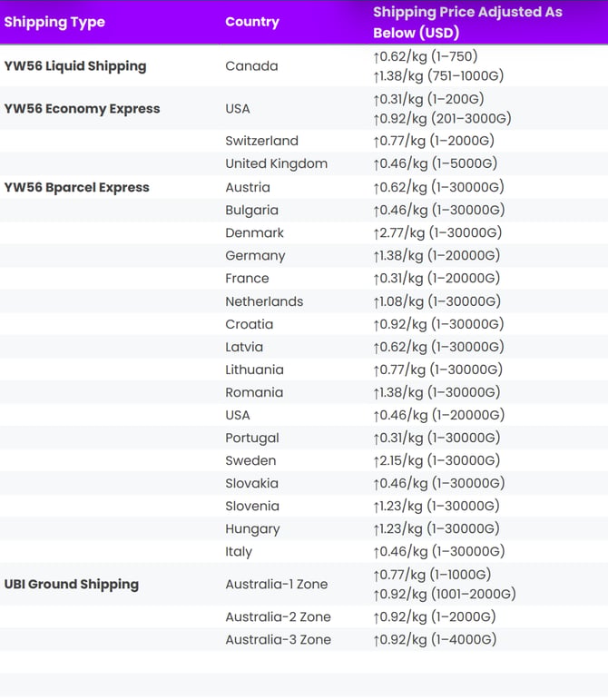Select the Portugal country cell
The image size is (608, 700).
(252, 438)
